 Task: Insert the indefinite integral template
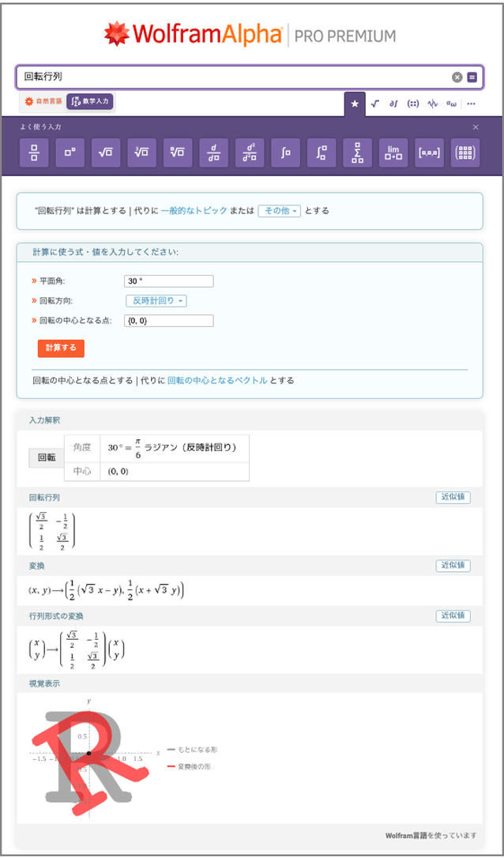[285, 152]
